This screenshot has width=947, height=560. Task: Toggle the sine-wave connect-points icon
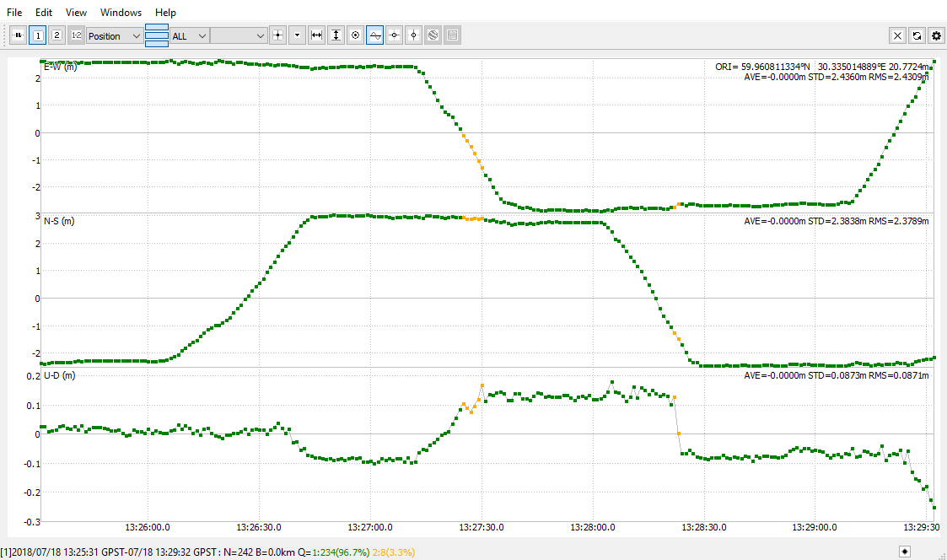coord(374,35)
